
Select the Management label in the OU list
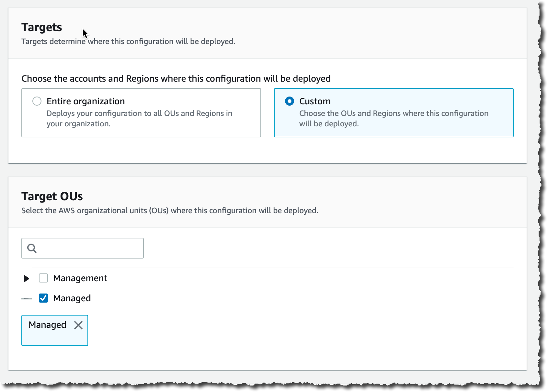pyautogui.click(x=80, y=278)
